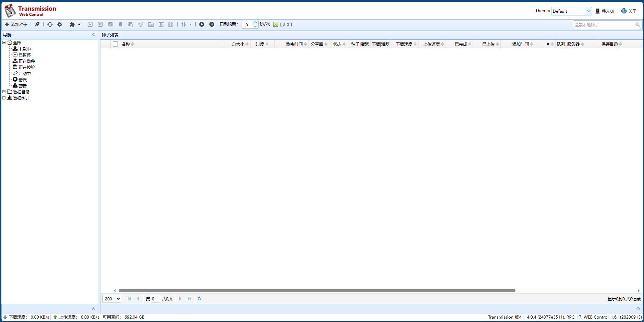Click the horizontal scrollbar thumb below the list
This screenshot has width=644, height=322.
point(317,290)
